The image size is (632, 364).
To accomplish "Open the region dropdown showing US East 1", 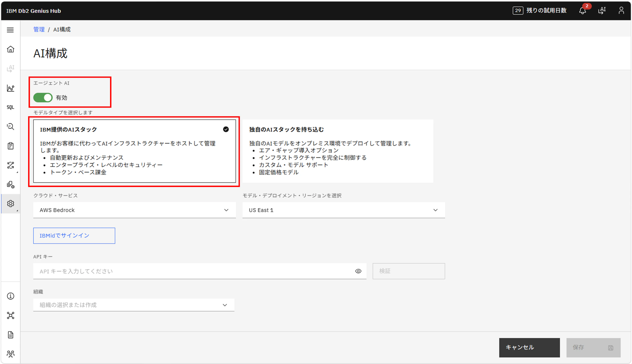I will click(343, 210).
